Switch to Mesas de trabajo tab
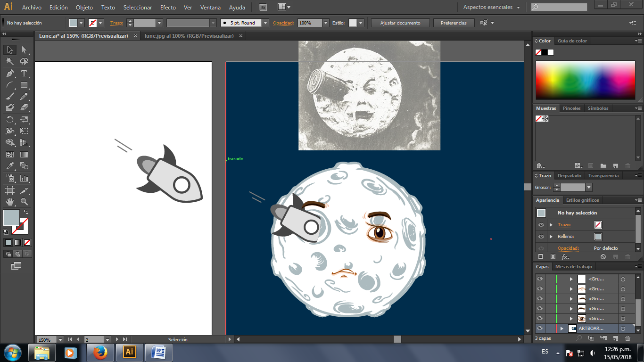Screen dimensions: 644x362 point(573,267)
